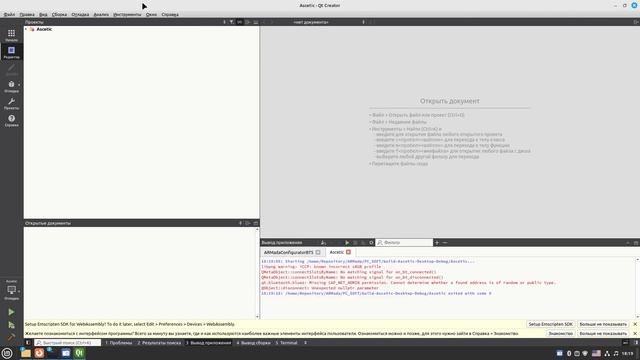This screenshot has height=360, width=640.
Task: Open the Debug (Отладка) mode in sidebar
Action: click(x=11, y=87)
